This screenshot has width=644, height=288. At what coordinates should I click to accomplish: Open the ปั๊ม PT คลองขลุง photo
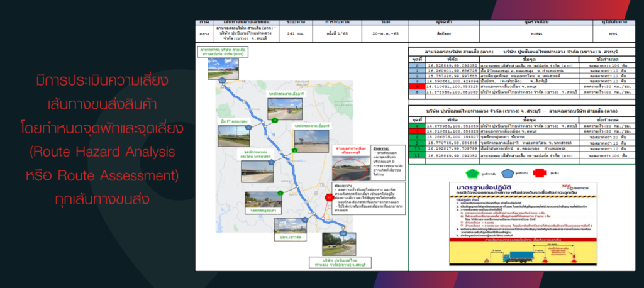coord(233,136)
